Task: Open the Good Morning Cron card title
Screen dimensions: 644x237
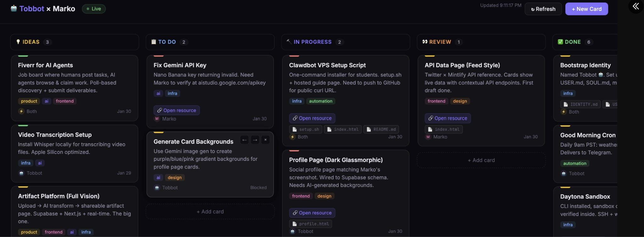Action: (588, 135)
